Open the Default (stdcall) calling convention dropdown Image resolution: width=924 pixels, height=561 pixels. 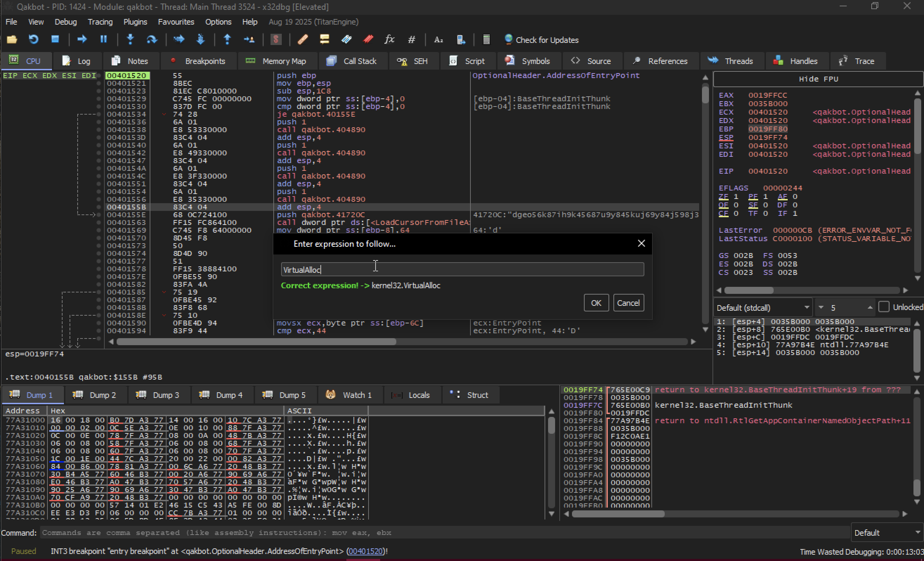pos(763,308)
